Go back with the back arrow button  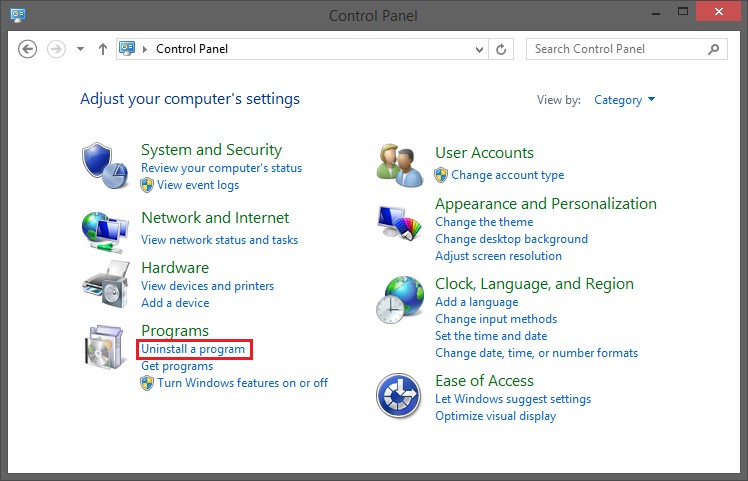point(27,49)
